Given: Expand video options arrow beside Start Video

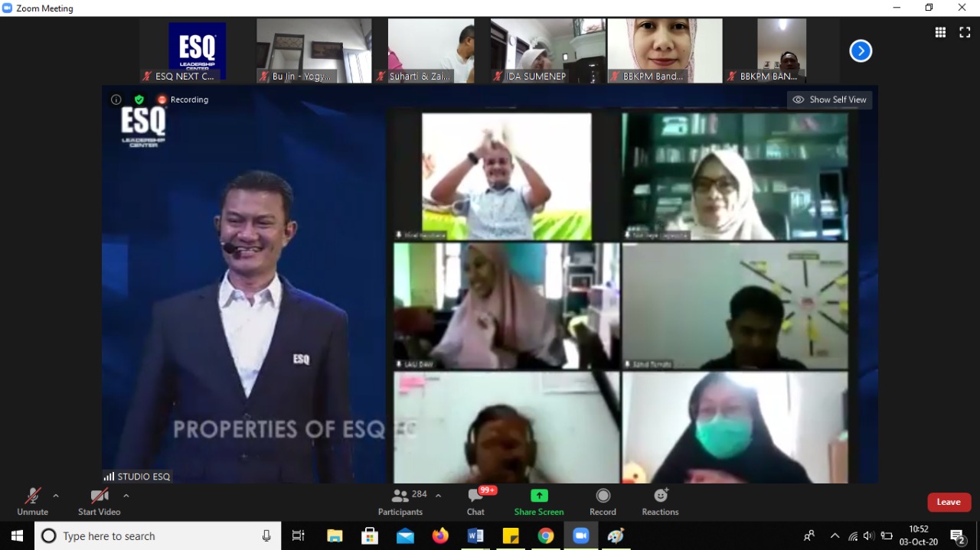Looking at the screenshot, I should [x=126, y=496].
